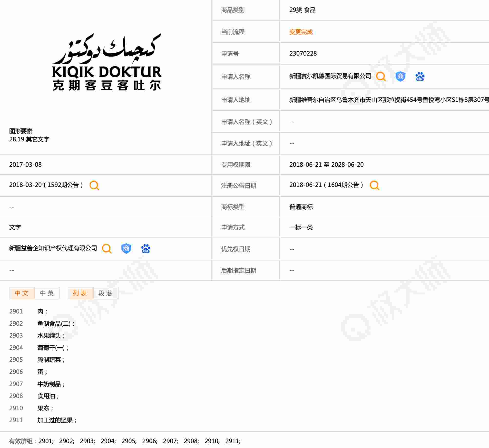Click search icon next to applicant name
This screenshot has width=489, height=448.
point(381,77)
